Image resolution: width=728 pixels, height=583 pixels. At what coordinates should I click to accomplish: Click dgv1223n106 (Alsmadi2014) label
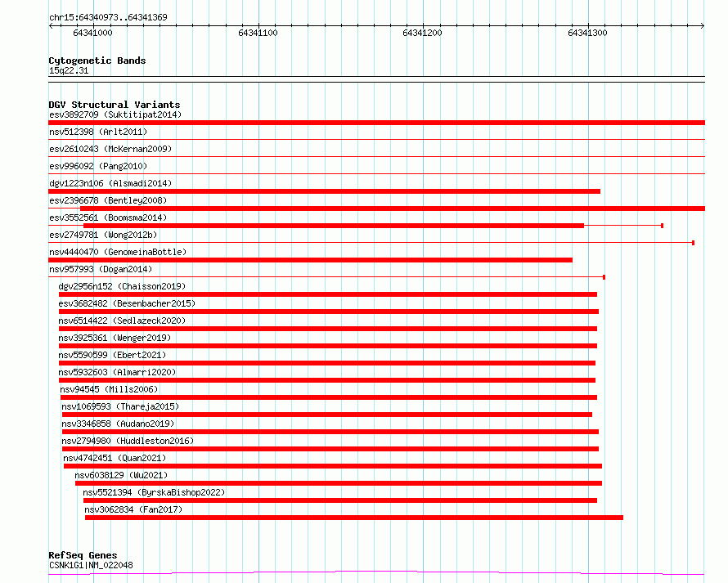(x=110, y=183)
